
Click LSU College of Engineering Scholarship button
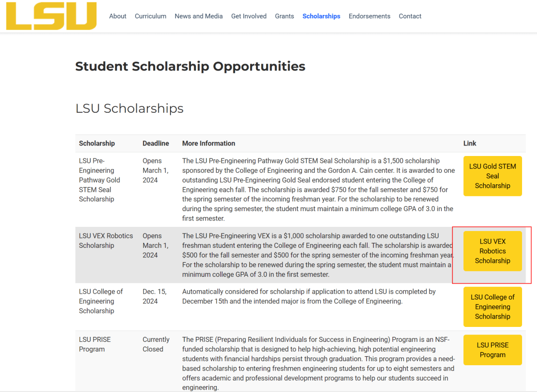click(x=492, y=307)
